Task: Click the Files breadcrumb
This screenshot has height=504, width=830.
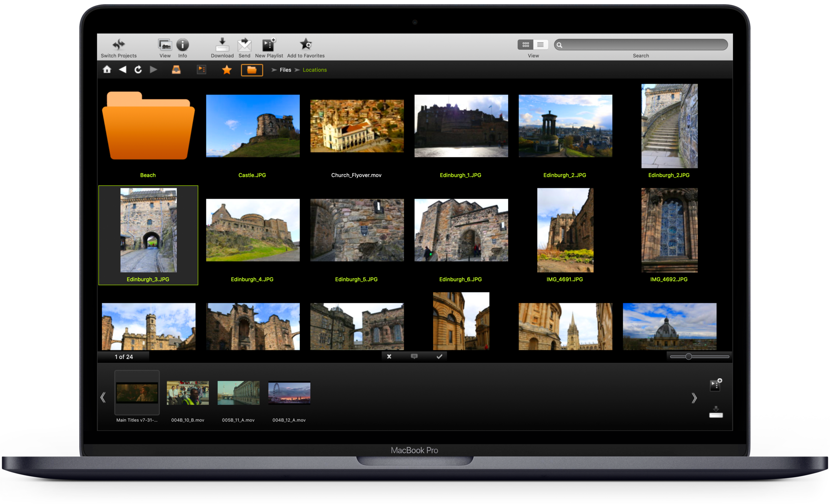Action: (285, 70)
